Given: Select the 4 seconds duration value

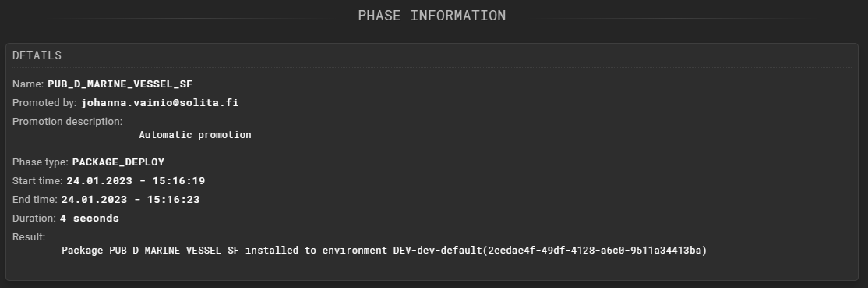Looking at the screenshot, I should [89, 219].
